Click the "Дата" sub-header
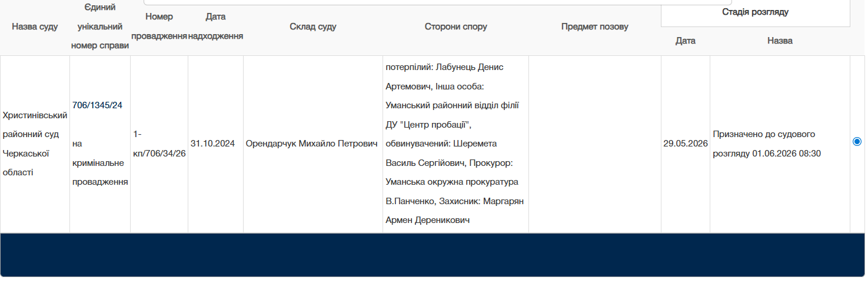This screenshot has width=868, height=283. (x=686, y=41)
